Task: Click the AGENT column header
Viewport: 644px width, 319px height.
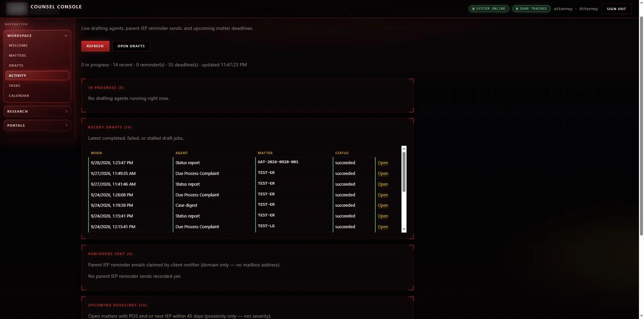Action: tap(181, 153)
